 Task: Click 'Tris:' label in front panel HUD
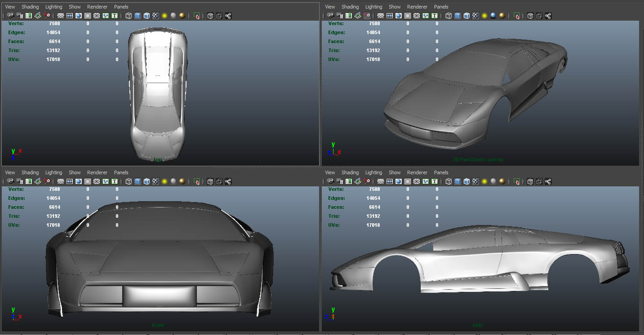13,216
